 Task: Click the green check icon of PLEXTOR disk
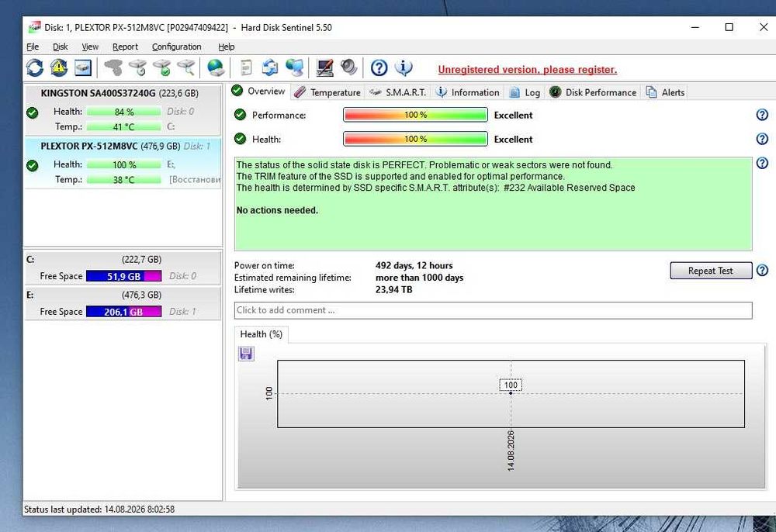[33, 166]
